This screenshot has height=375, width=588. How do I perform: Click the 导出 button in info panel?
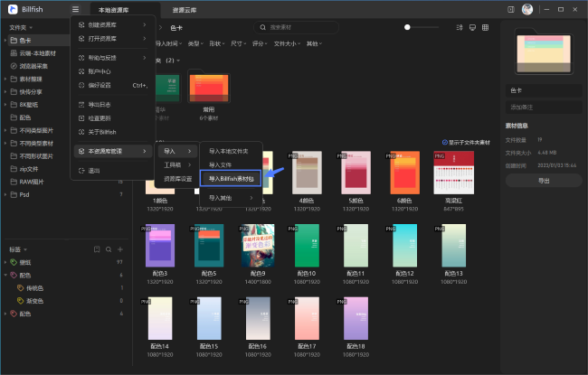click(544, 181)
